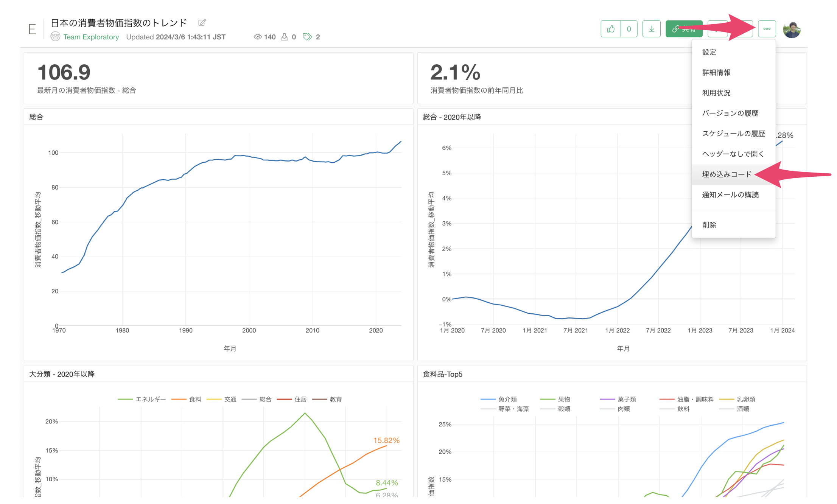Click the 7月 2022 x-axis tick label
Image resolution: width=837 pixels, height=504 pixels.
[658, 330]
